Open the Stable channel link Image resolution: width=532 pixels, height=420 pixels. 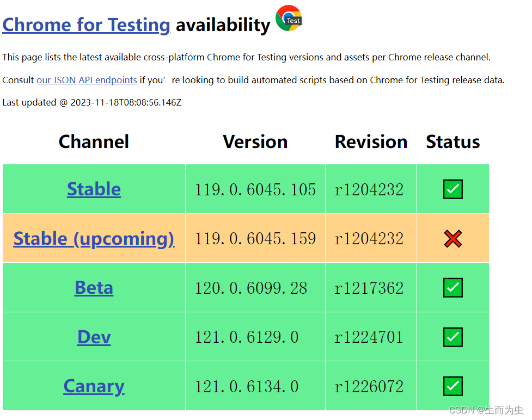[x=94, y=189]
